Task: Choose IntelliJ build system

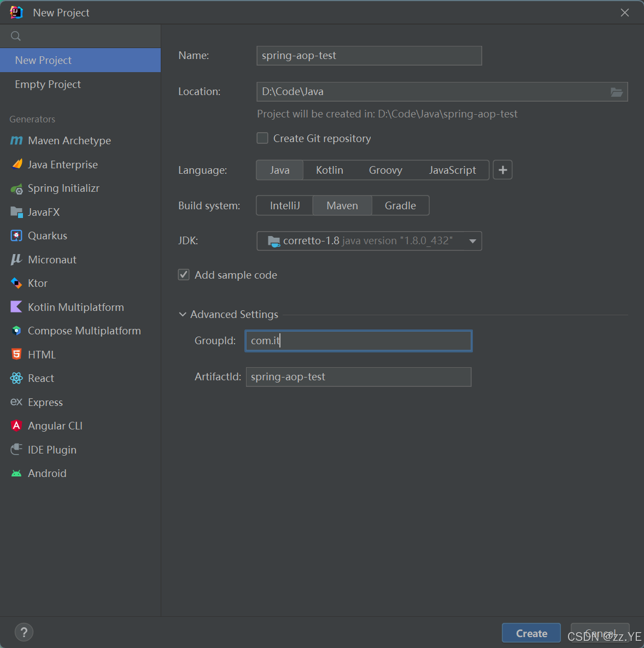Action: click(285, 205)
